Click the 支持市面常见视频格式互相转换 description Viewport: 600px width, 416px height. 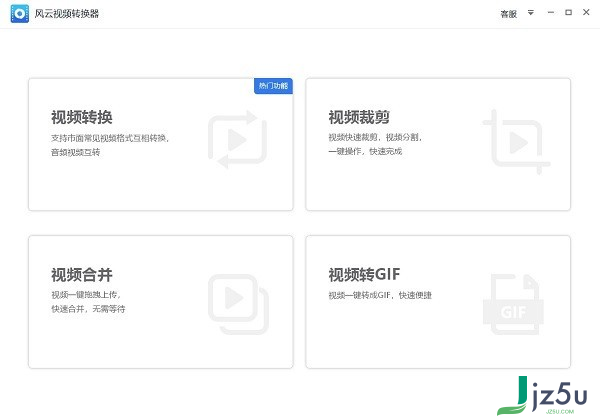(x=110, y=138)
